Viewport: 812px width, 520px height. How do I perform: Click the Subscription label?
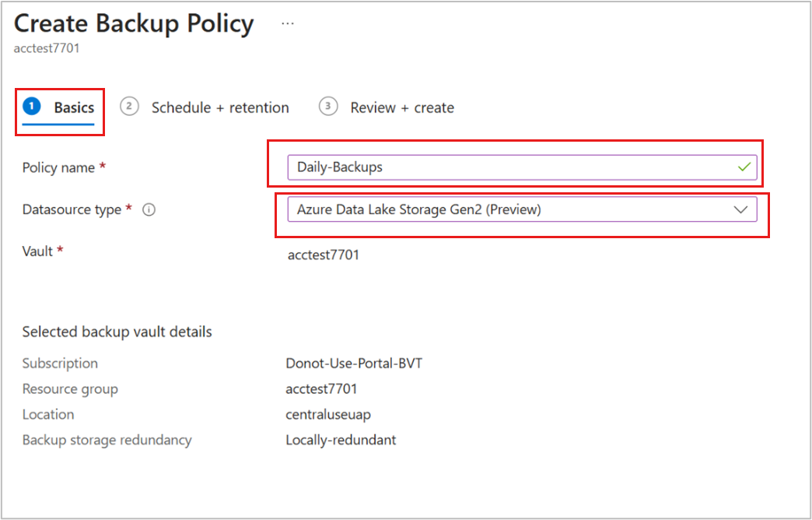pyautogui.click(x=60, y=364)
